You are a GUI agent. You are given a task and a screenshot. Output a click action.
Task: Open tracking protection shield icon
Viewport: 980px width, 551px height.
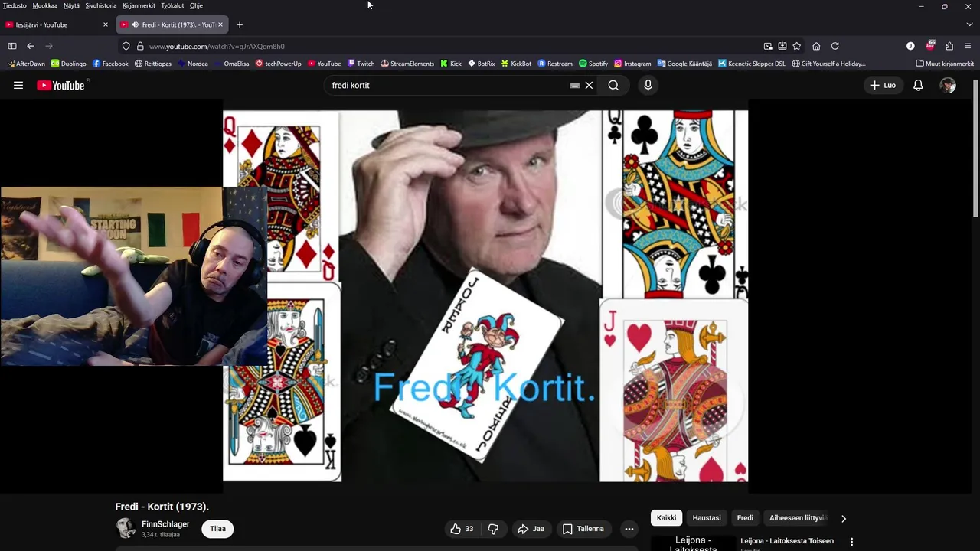click(x=126, y=46)
